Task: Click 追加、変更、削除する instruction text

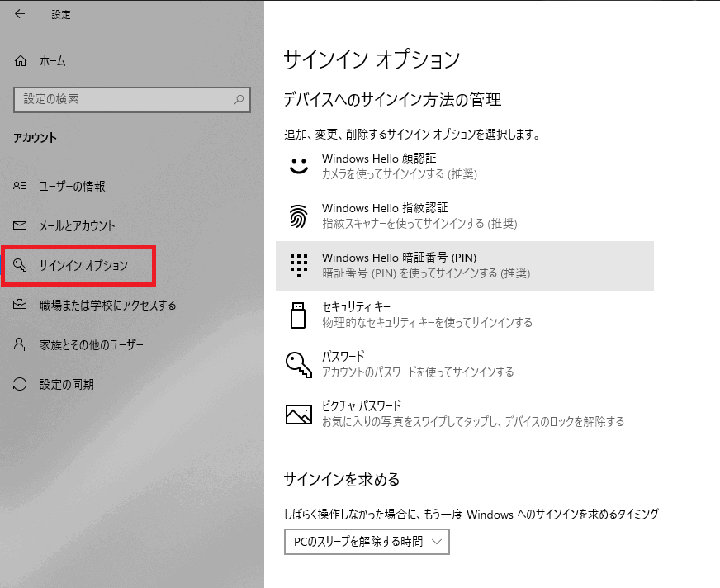Action: point(412,135)
